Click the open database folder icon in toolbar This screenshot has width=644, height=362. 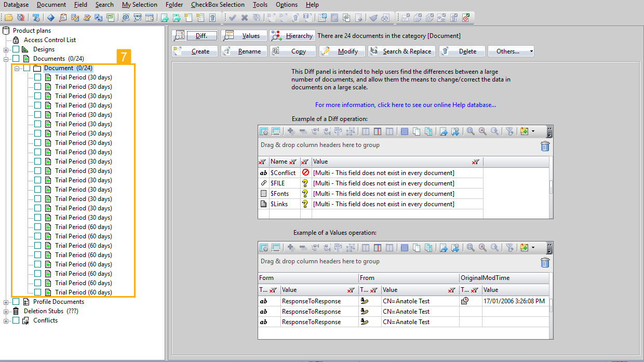(x=9, y=18)
